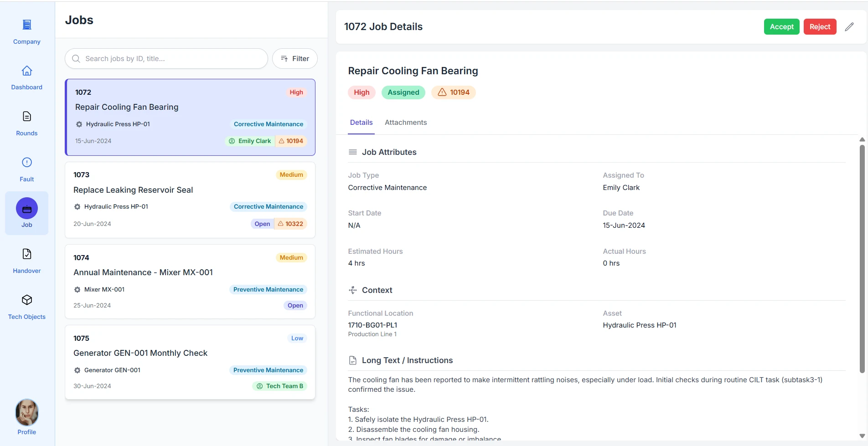Open the Company sidebar icon
Screen dimensions: 868x446
click(27, 25)
